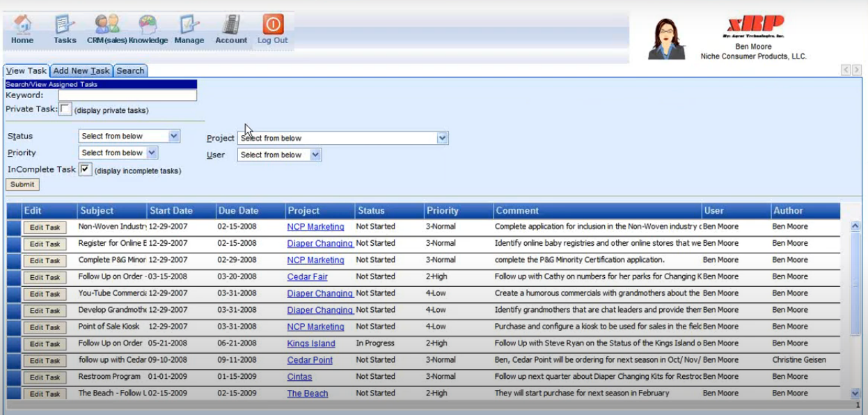Screen dimensions: 868x415
Task: Open the Status dropdown
Action: tap(129, 136)
